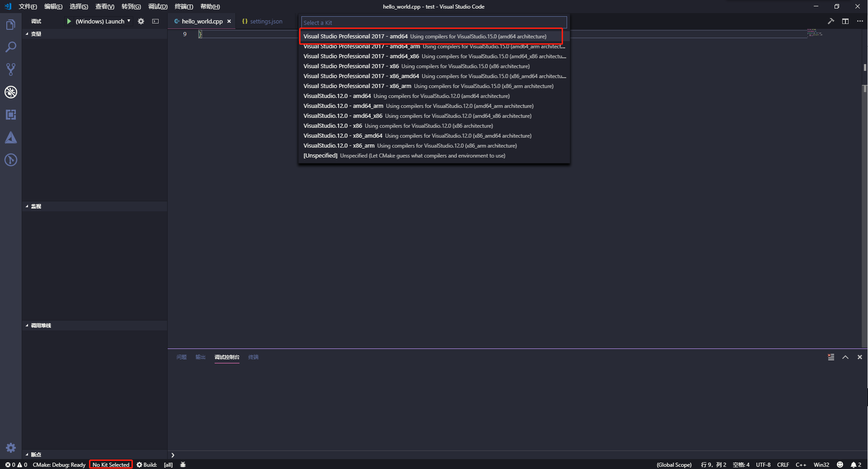Viewport: 868px width, 469px height.
Task: Open the 文件(F) menu
Action: tap(28, 7)
